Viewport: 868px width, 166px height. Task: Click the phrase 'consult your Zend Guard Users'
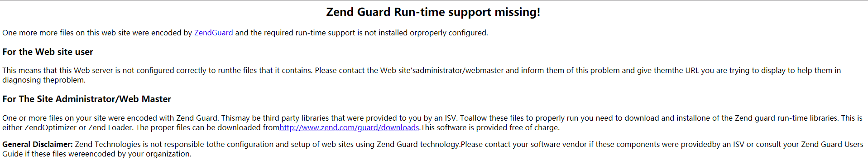[810, 144]
